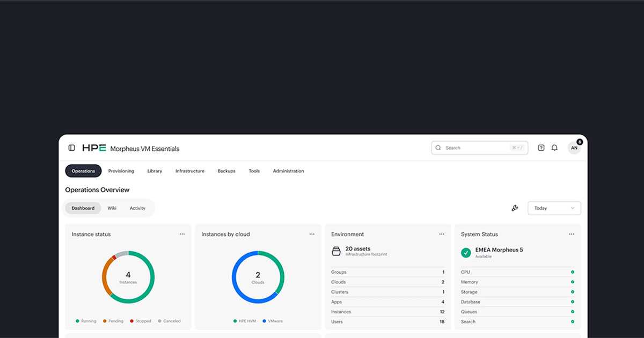Screen dimensions: 644x338
Task: Click the Instances row in Environment
Action: (x=387, y=312)
